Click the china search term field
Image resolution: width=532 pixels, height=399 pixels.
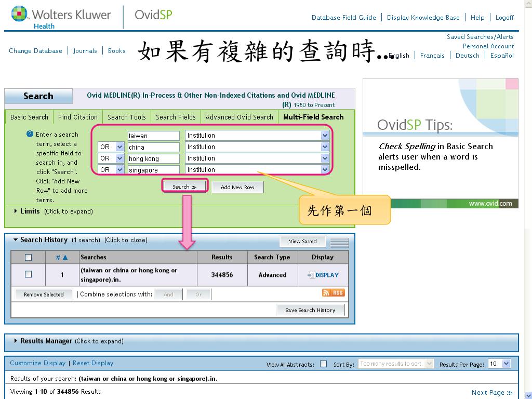154,147
